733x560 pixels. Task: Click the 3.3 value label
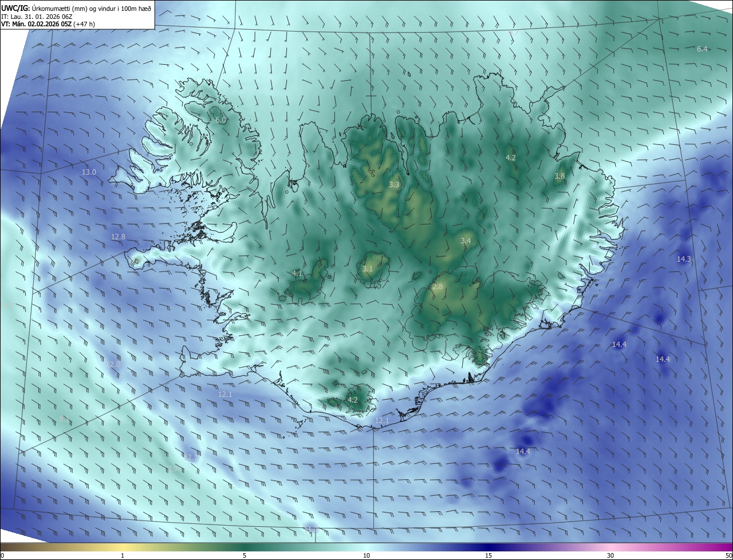coord(394,185)
